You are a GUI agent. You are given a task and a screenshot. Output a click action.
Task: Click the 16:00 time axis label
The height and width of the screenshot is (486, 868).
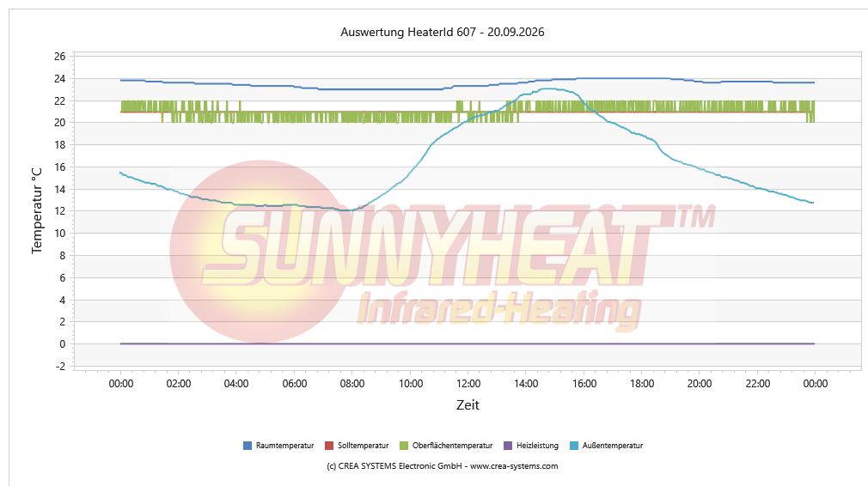(x=584, y=384)
